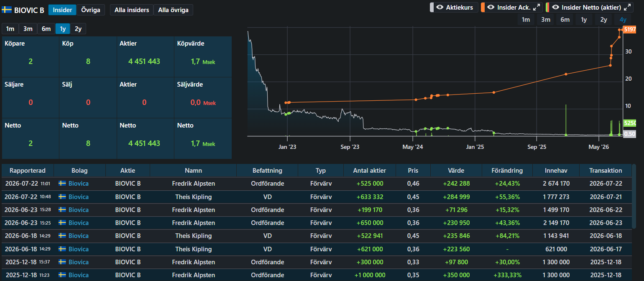Image resolution: width=644 pixels, height=281 pixels.
Task: Click the orange 5197 value label on chart
Action: [x=629, y=29]
